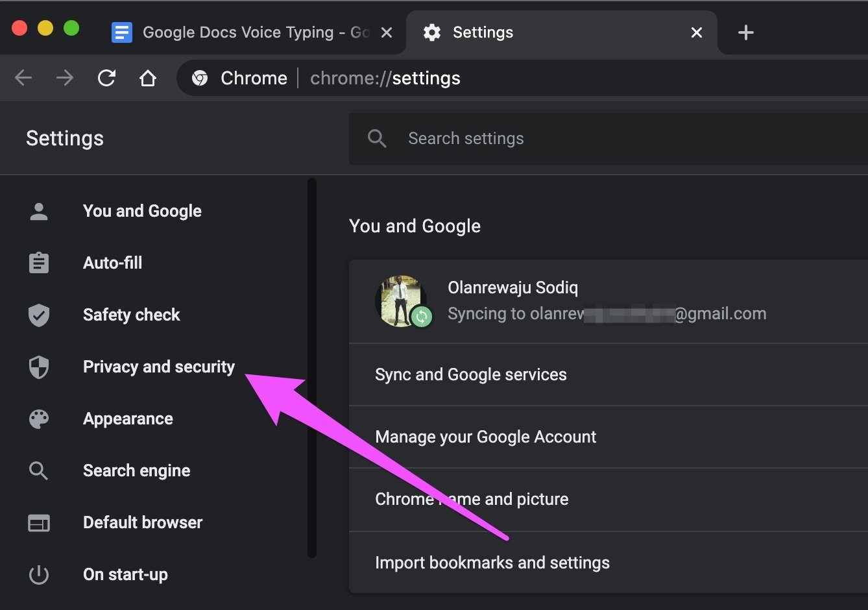Open Appearance settings section
The width and height of the screenshot is (868, 610).
click(128, 419)
